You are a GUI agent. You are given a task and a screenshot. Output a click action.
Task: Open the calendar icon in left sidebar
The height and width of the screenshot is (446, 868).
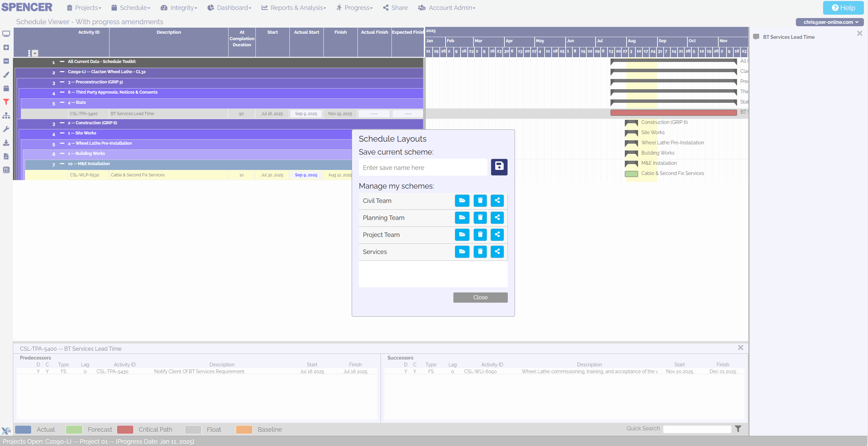click(x=6, y=88)
